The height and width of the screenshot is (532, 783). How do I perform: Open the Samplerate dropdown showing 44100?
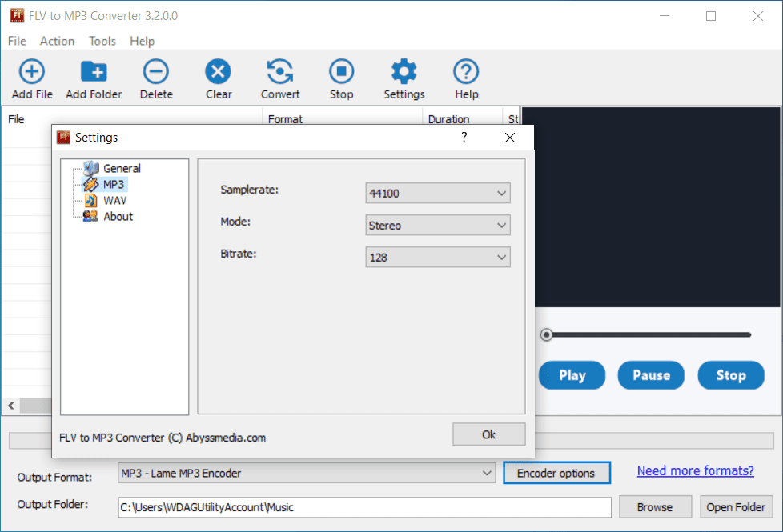click(x=437, y=193)
